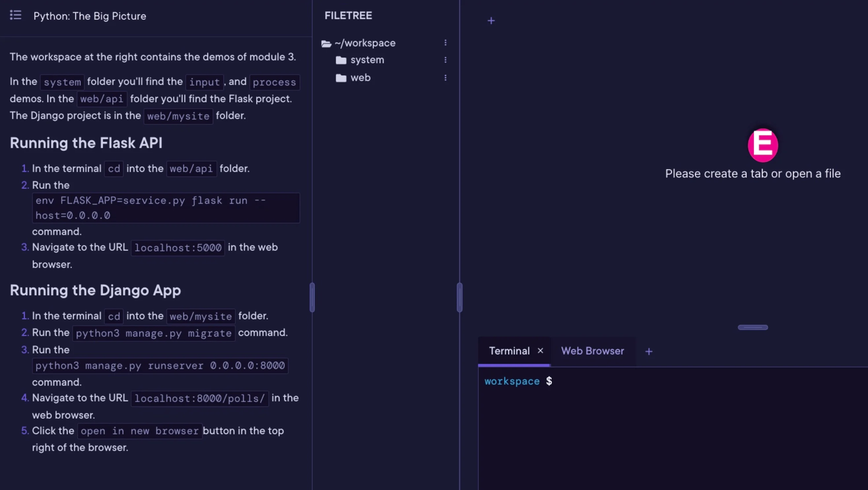This screenshot has width=868, height=490.
Task: Click the plus icon to create a new tab
Action: click(x=491, y=20)
